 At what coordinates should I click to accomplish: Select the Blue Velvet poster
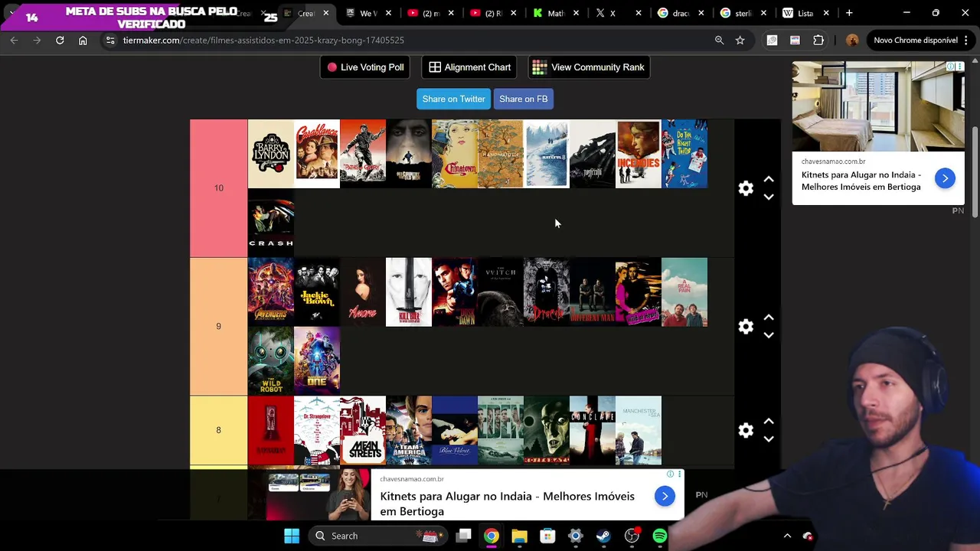(x=455, y=430)
